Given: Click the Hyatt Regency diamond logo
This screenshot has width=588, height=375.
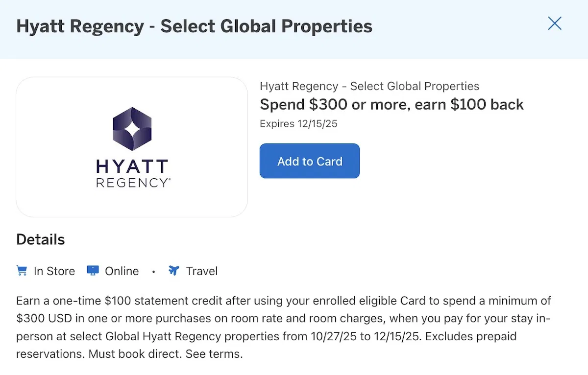Looking at the screenshot, I should pos(131,130).
